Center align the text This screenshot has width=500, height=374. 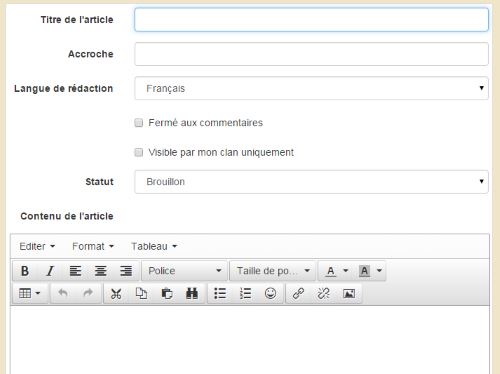(x=100, y=271)
